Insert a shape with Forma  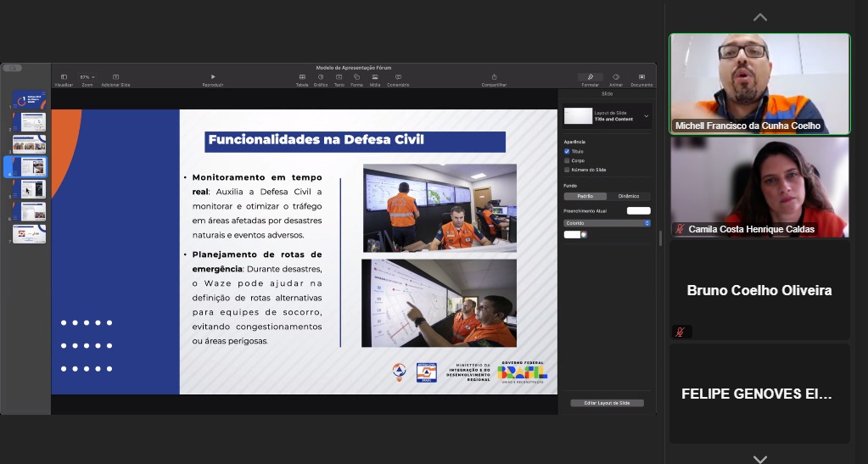pos(356,81)
